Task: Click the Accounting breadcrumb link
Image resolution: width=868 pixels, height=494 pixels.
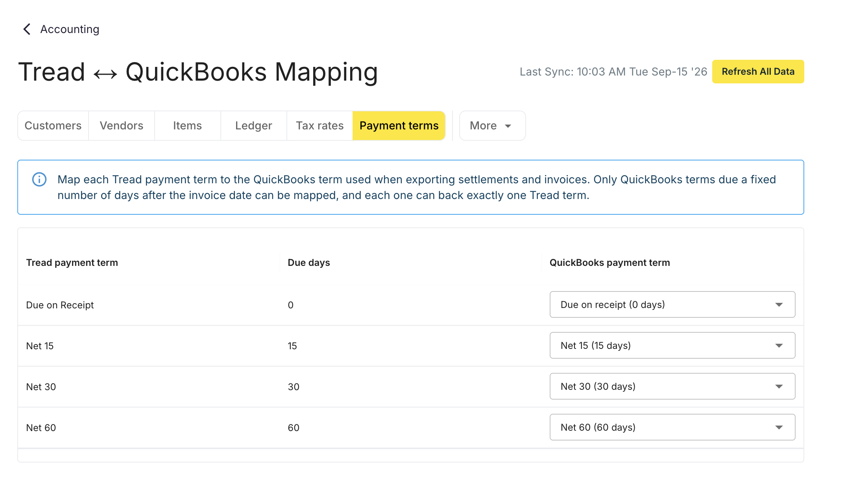Action: 70,29
